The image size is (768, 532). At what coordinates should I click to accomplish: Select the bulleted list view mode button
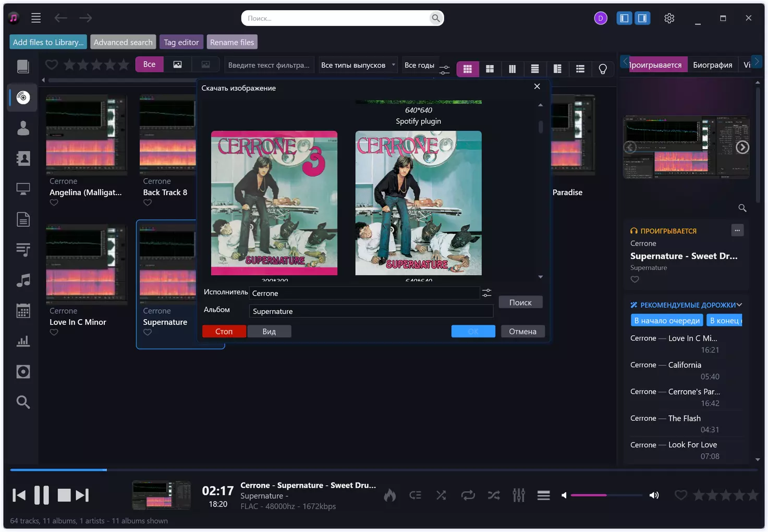point(580,69)
